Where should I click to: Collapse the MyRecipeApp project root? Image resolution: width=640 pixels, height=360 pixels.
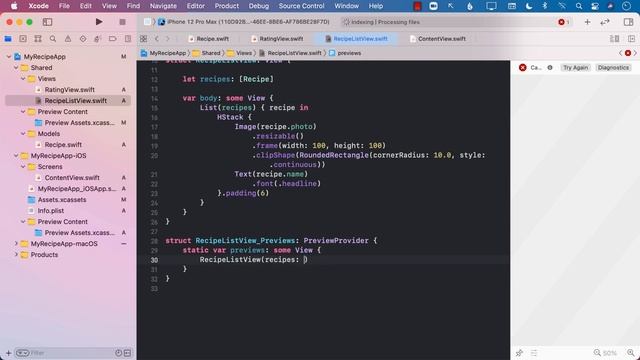(9, 57)
